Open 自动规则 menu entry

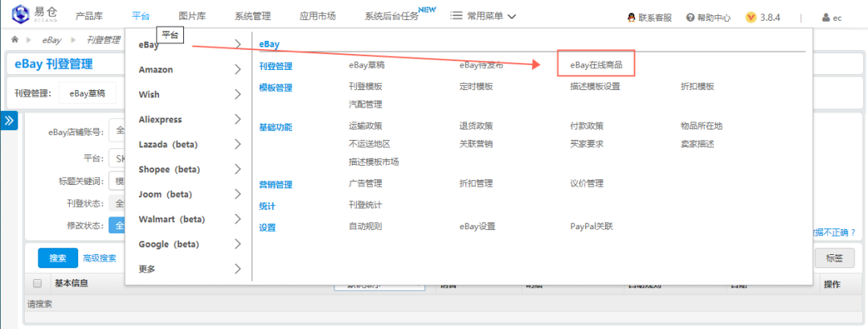click(x=366, y=227)
